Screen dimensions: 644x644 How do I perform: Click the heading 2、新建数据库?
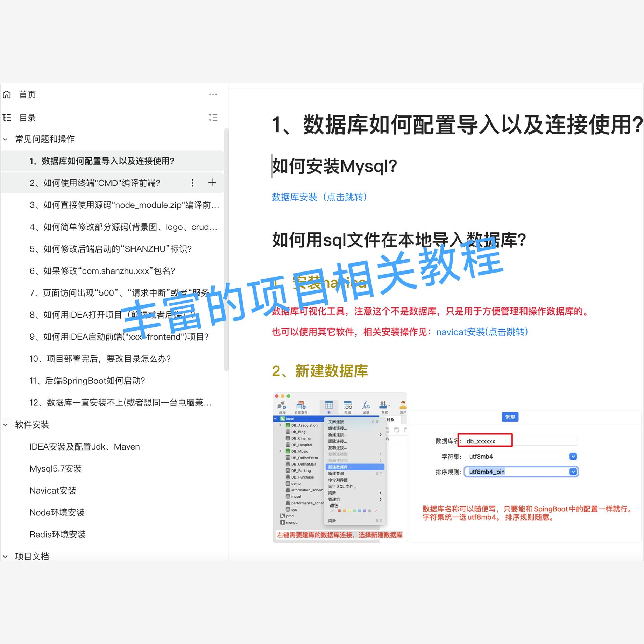(x=320, y=371)
